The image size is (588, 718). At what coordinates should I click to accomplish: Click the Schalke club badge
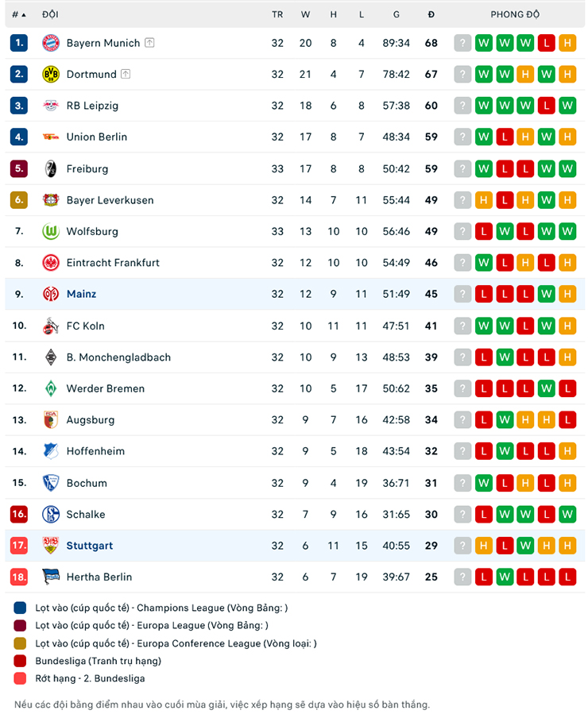pyautogui.click(x=51, y=514)
